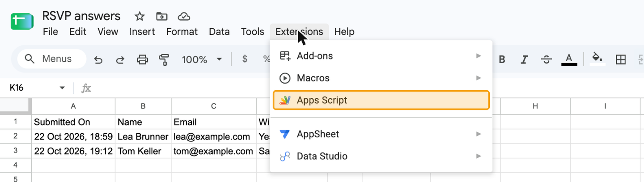Print the spreadsheet via printer icon

coord(142,59)
